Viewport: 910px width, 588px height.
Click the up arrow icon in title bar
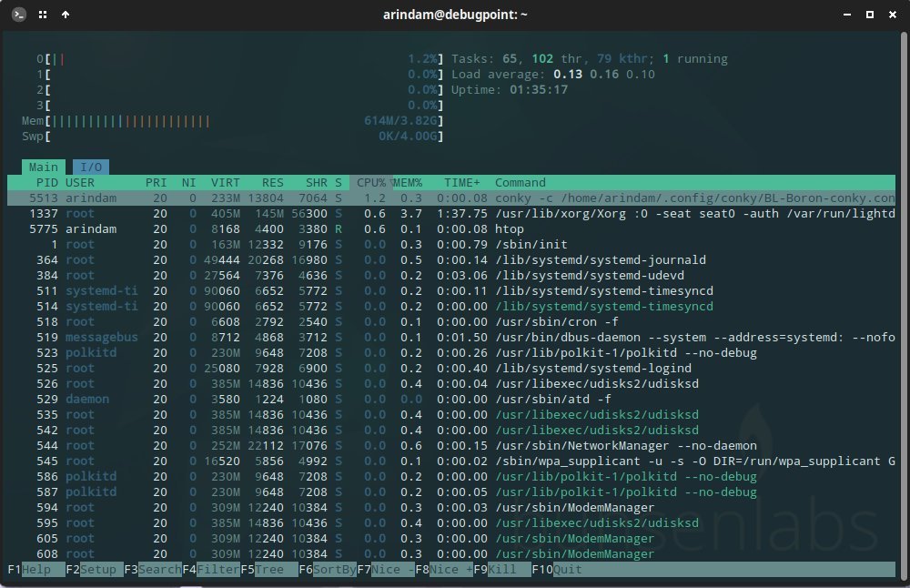pos(66,15)
